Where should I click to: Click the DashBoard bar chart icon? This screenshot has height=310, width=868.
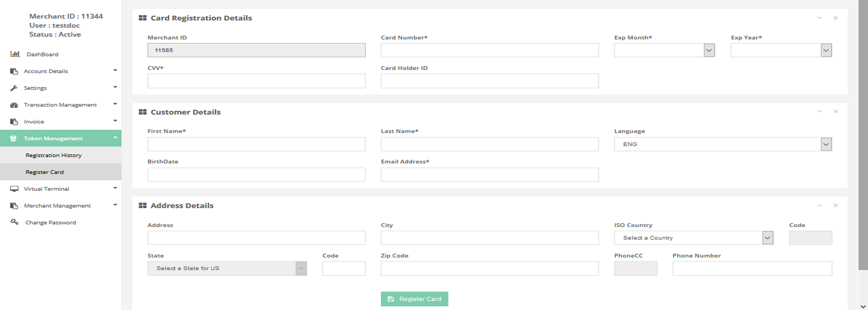pos(15,54)
